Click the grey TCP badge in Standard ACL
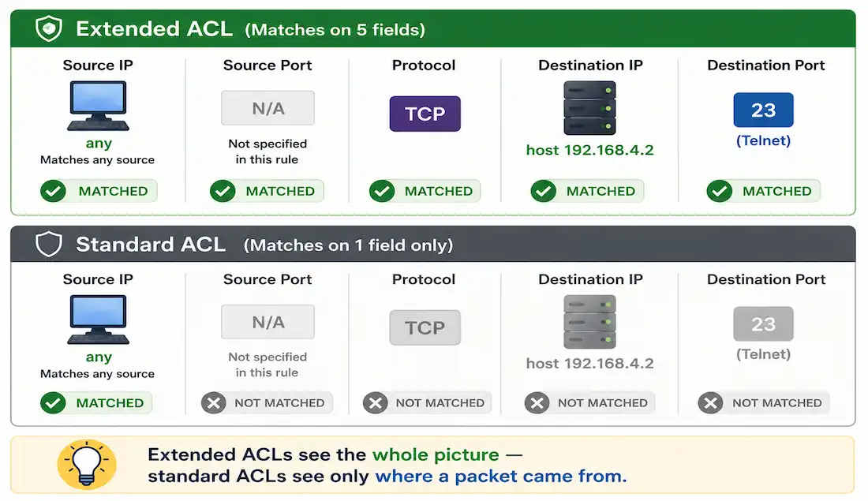The width and height of the screenshot is (868, 501). coord(425,327)
